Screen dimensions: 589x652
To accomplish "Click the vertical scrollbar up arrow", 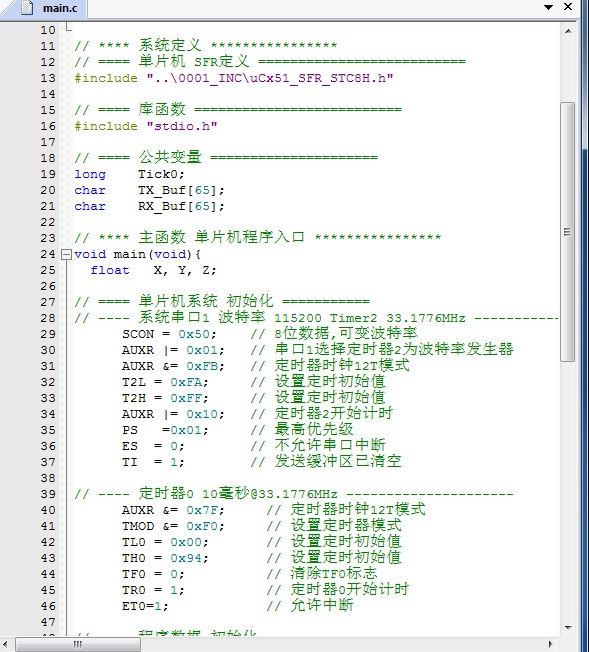I will pos(568,31).
